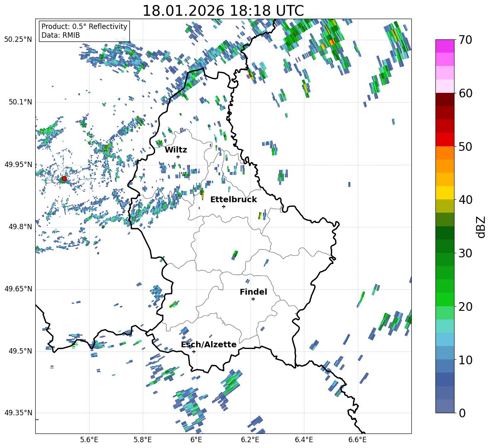Click the 50 tick on the colorbar
The width and height of the screenshot is (491, 448).
[x=465, y=146]
